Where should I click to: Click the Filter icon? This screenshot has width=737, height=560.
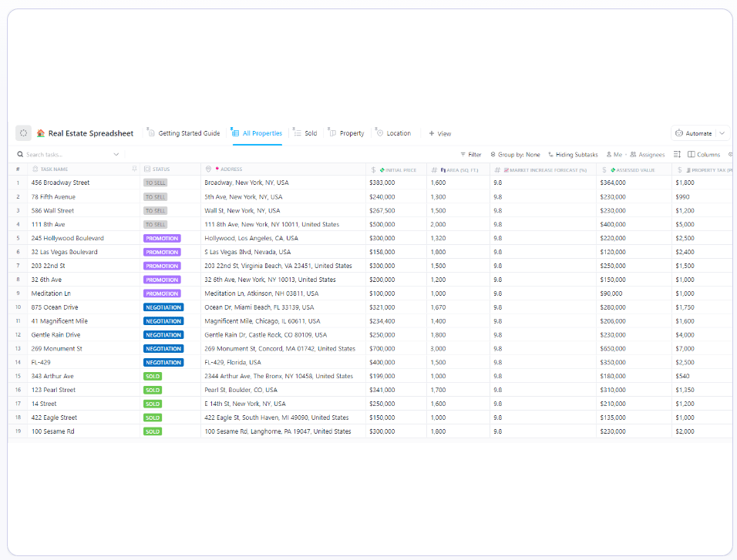click(x=463, y=154)
